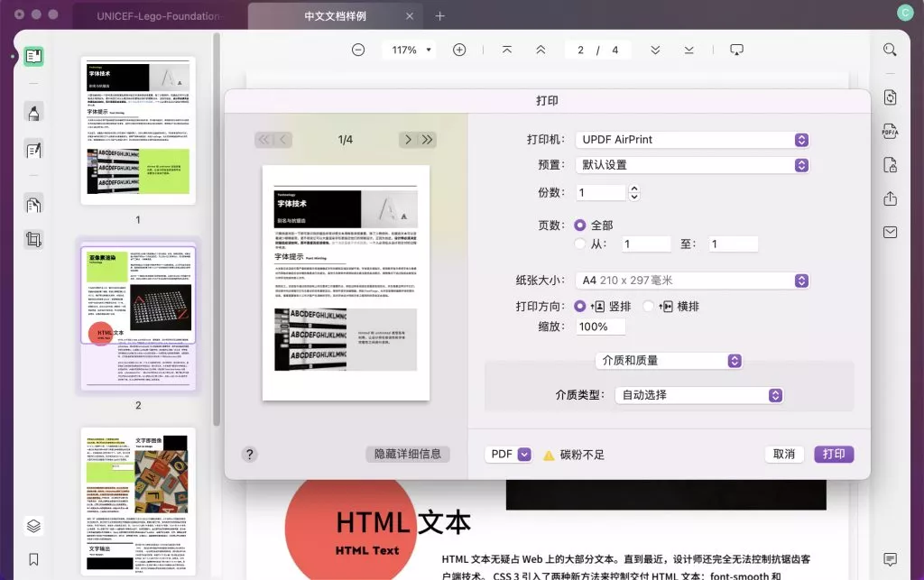Select page 1 thumbnail
Image resolution: width=924 pixels, height=580 pixels.
tap(138, 131)
